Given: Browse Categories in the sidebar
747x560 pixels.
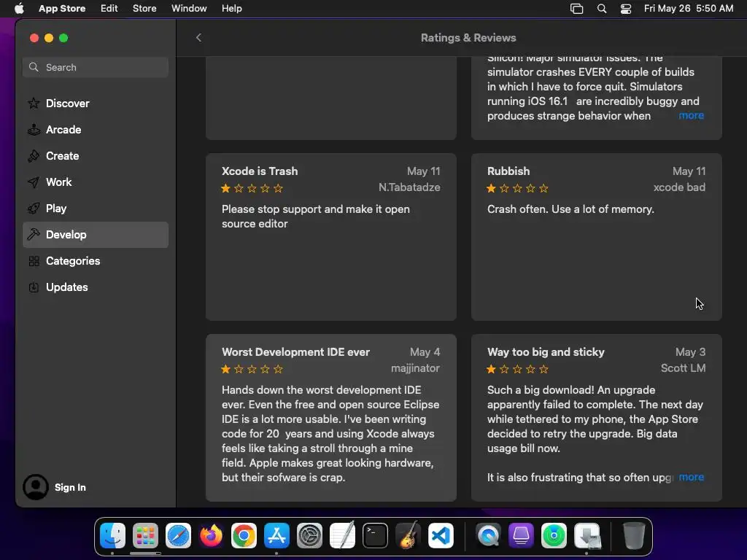Looking at the screenshot, I should 96,261.
